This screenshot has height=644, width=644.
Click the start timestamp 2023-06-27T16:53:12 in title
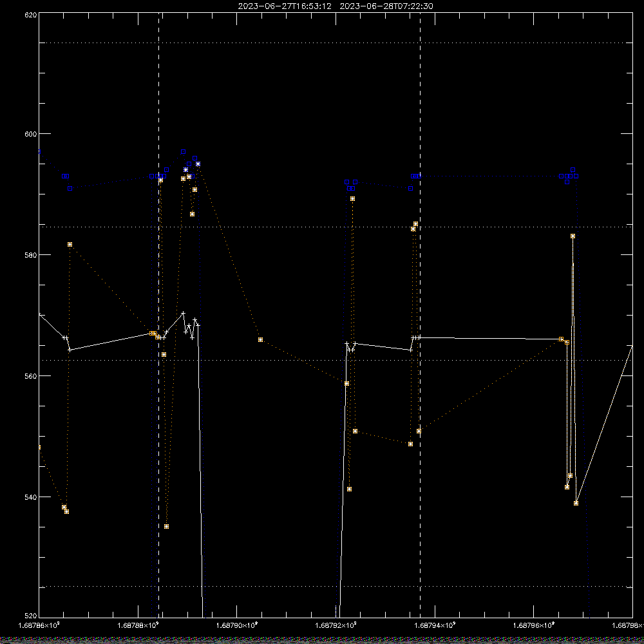(285, 6)
